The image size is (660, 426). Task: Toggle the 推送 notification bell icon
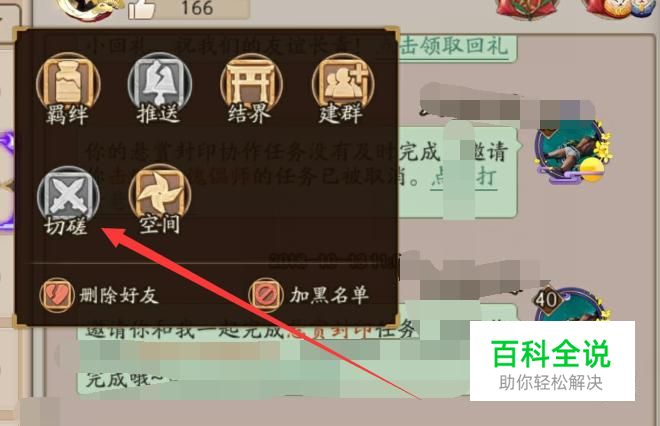[x=160, y=84]
